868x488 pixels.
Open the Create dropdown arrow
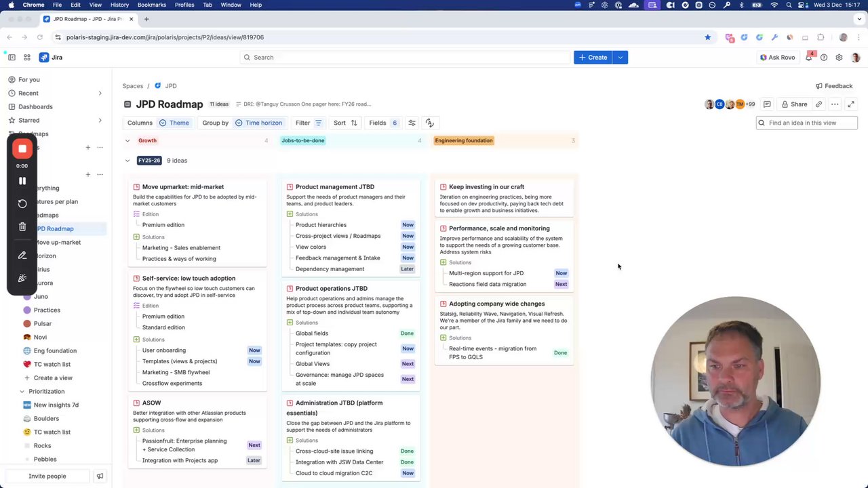pyautogui.click(x=620, y=58)
